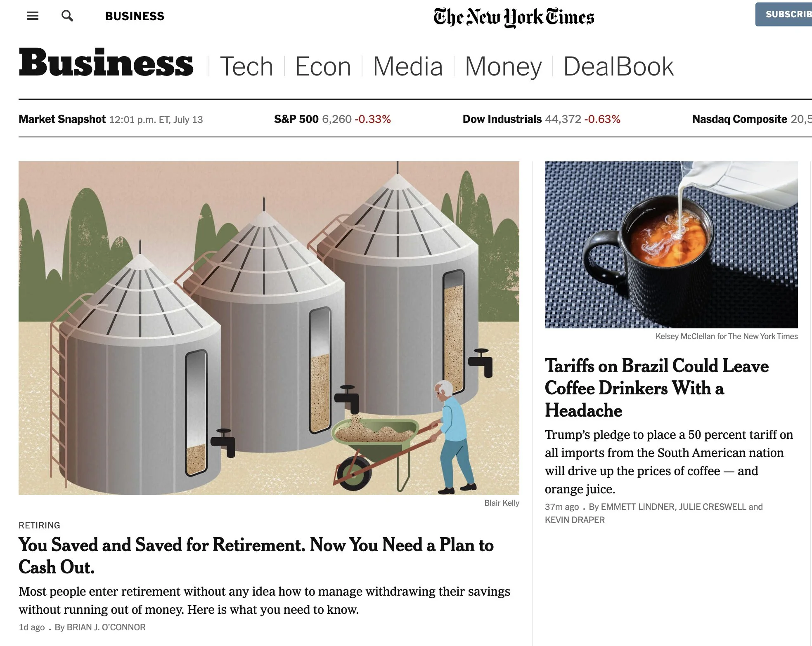
Task: Select the DealBook section
Action: [618, 66]
